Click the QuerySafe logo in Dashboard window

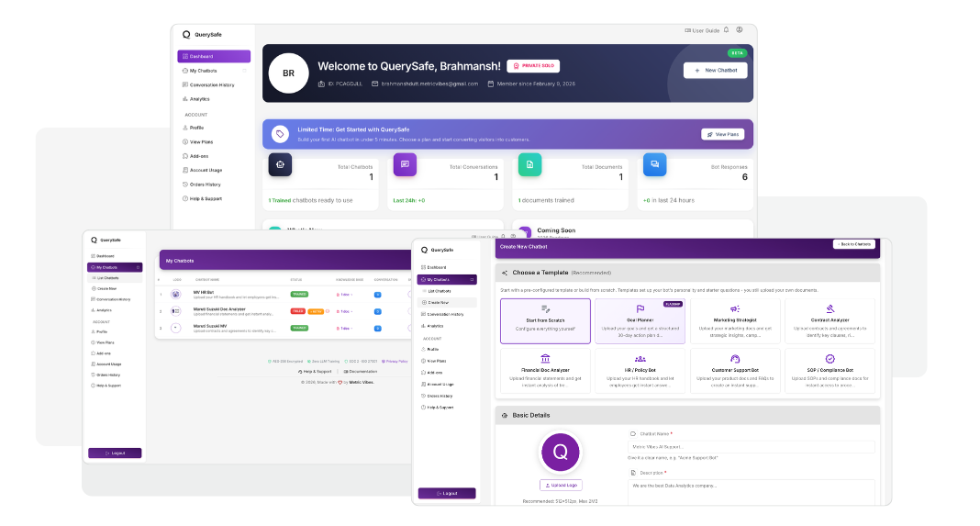202,34
